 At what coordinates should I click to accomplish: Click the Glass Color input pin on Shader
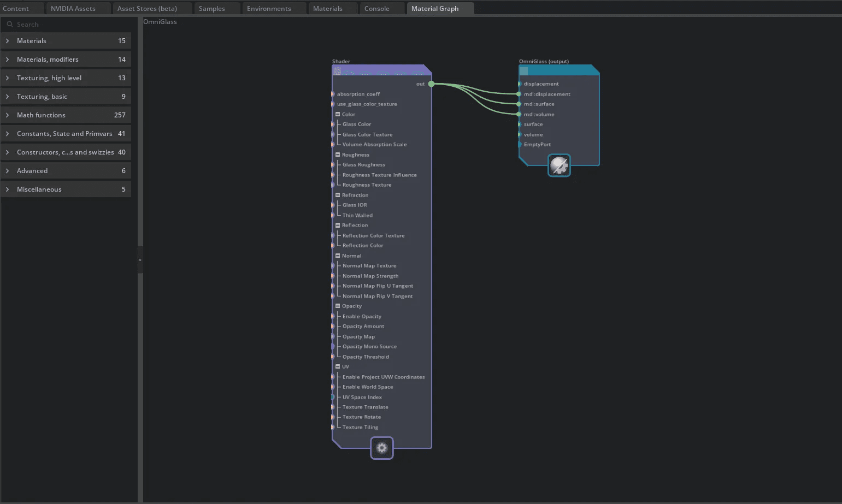(x=333, y=124)
